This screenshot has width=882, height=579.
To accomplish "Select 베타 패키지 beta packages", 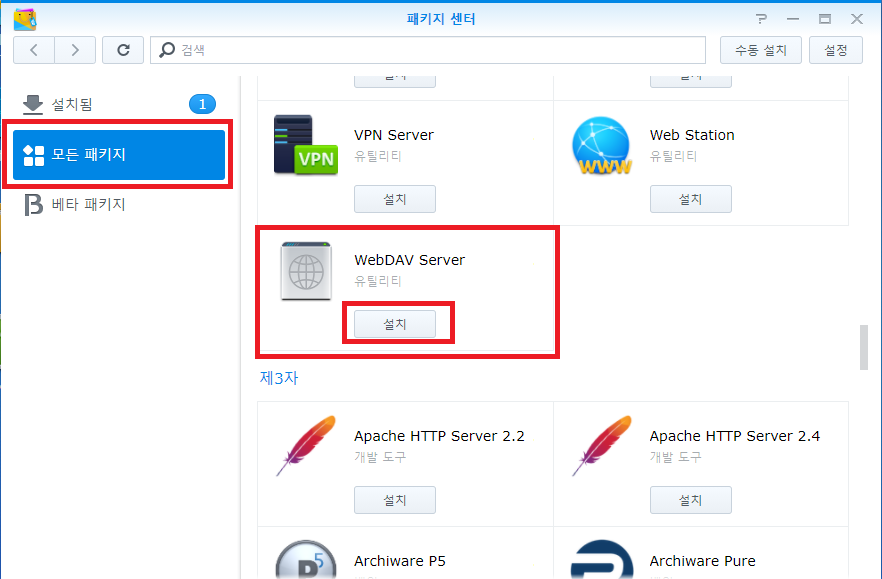I will click(119, 204).
